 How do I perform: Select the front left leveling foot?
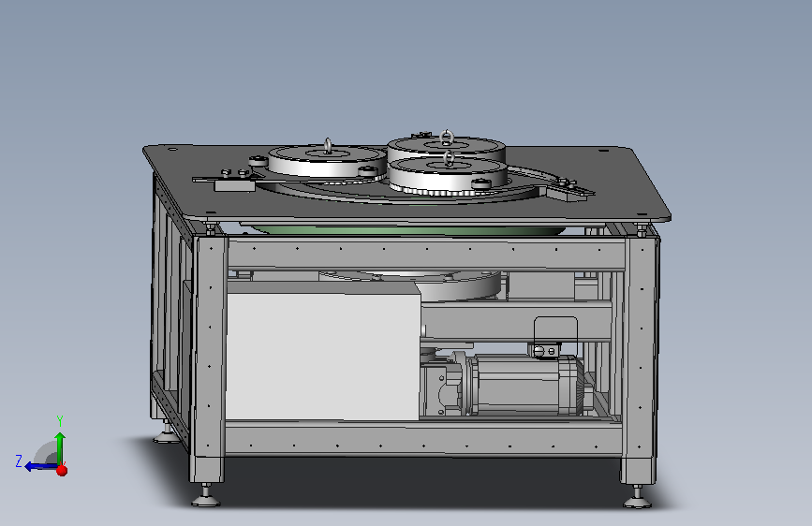click(206, 495)
